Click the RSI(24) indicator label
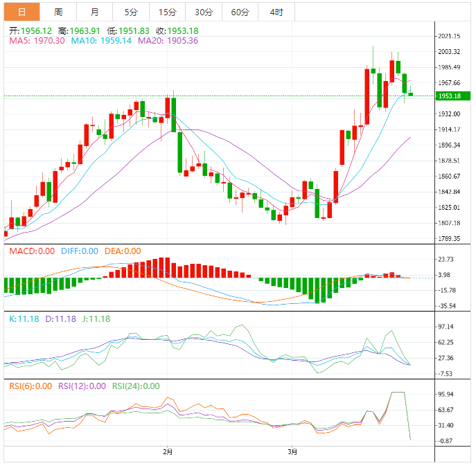The height and width of the screenshot is (468, 476). (136, 386)
